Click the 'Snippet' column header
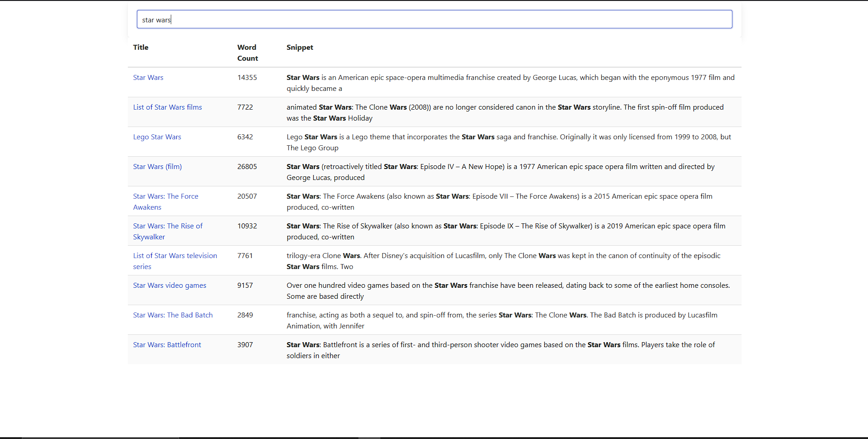 click(300, 48)
